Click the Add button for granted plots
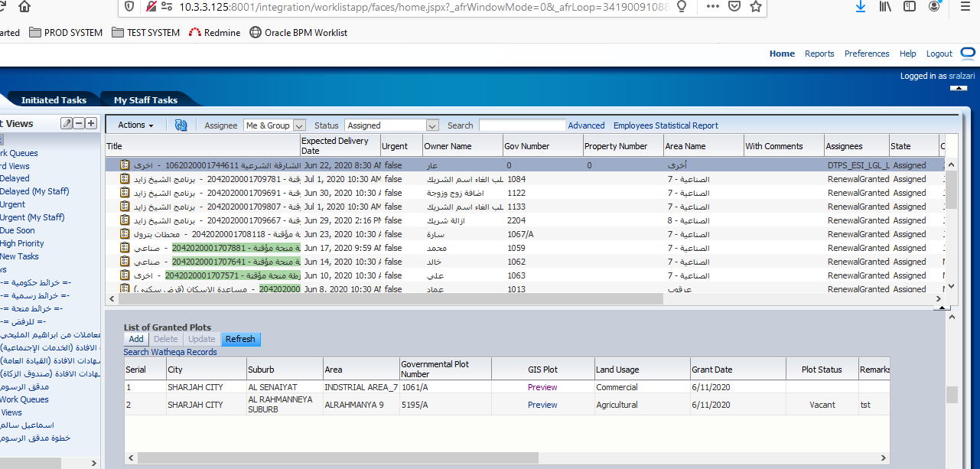This screenshot has height=469, width=980. click(x=136, y=339)
